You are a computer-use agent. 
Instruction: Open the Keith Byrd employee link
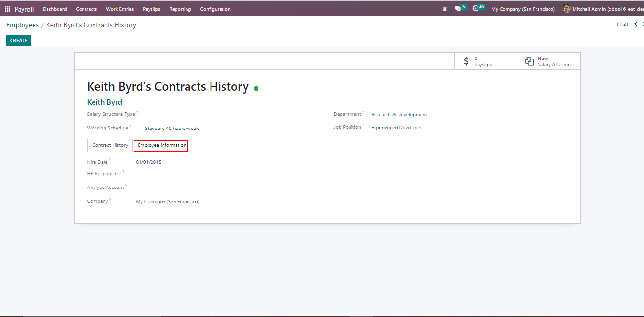(105, 102)
